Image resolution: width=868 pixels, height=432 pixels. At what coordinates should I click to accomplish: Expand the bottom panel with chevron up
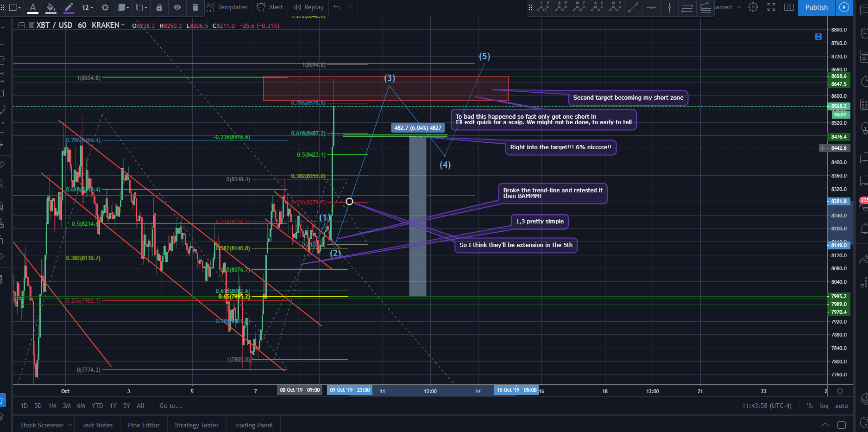click(x=825, y=425)
